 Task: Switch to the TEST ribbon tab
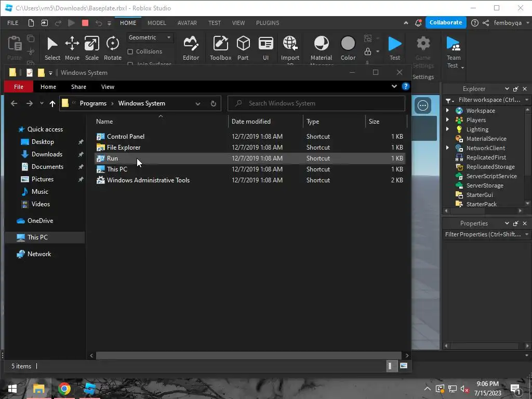click(x=215, y=23)
